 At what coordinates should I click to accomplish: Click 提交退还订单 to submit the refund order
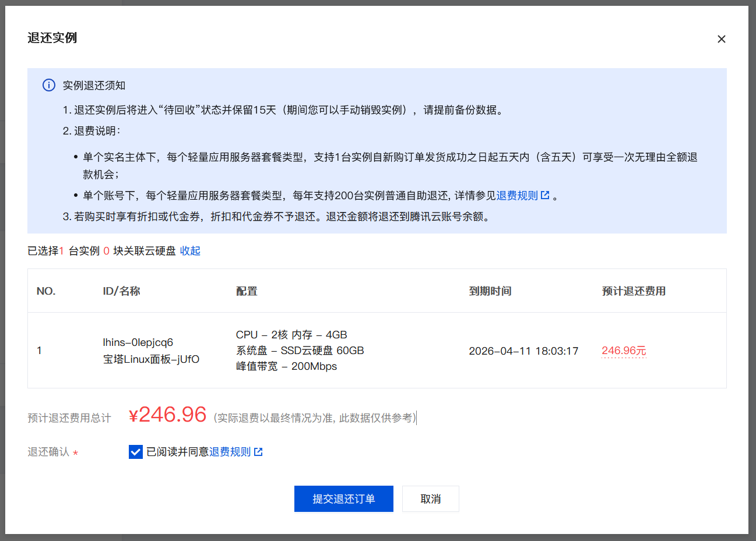pos(343,498)
